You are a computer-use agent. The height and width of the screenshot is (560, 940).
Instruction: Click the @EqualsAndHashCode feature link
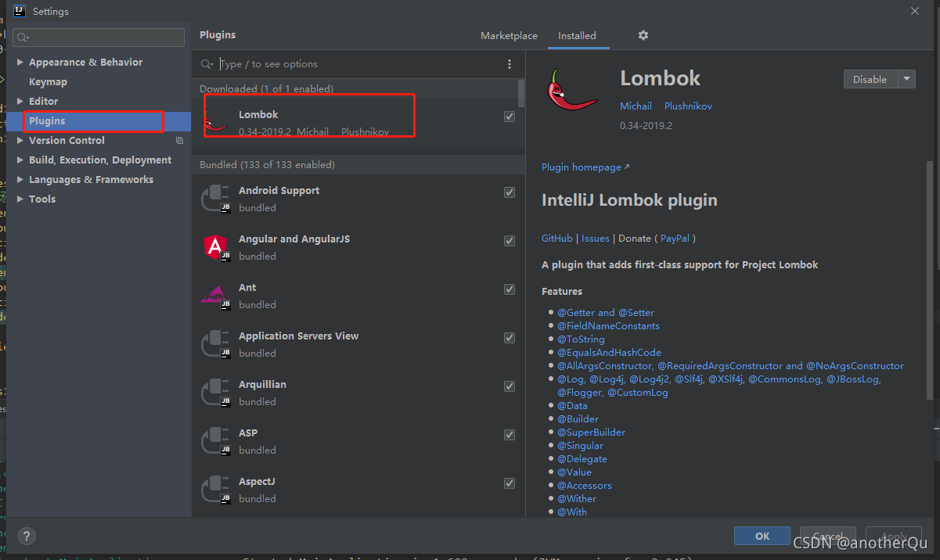pos(609,353)
